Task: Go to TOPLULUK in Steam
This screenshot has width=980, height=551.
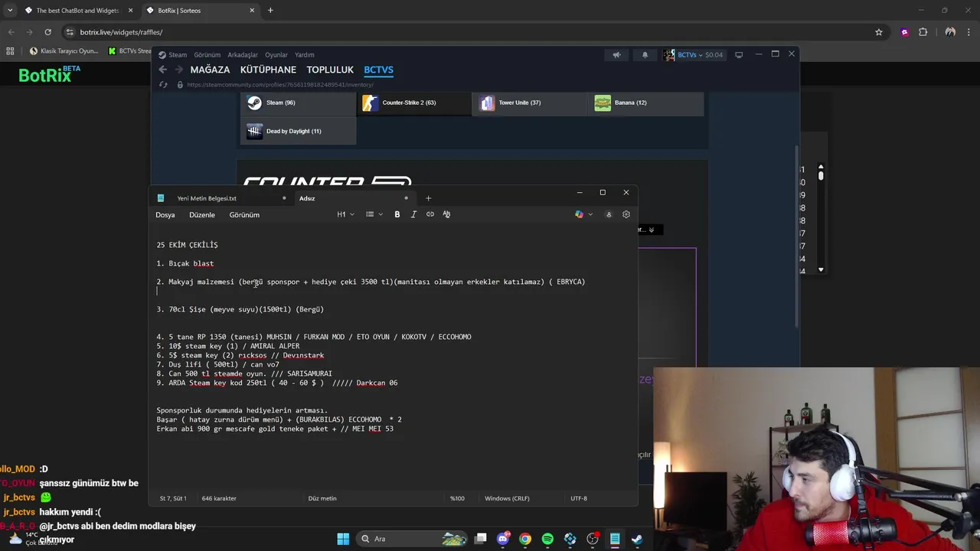Action: tap(330, 70)
